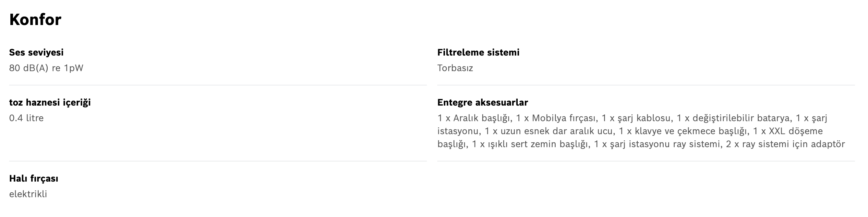
Task: Select the Entegre aksesuarlar label
Action: click(x=483, y=102)
